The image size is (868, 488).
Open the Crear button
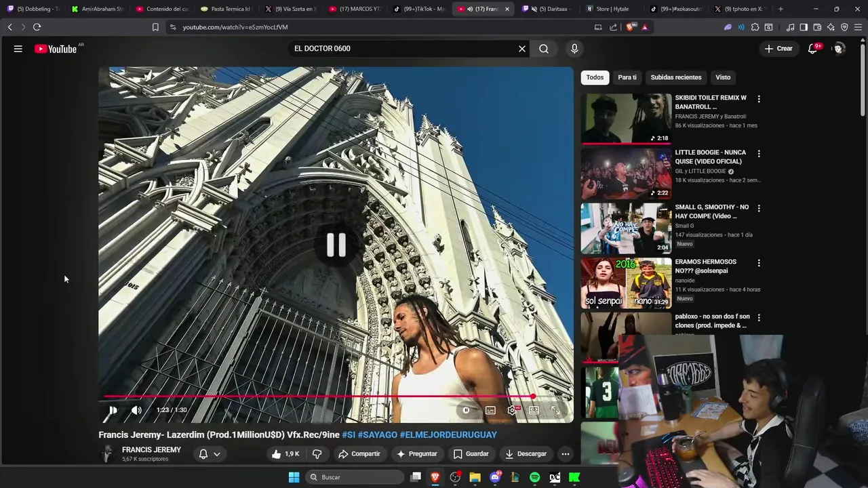point(778,49)
